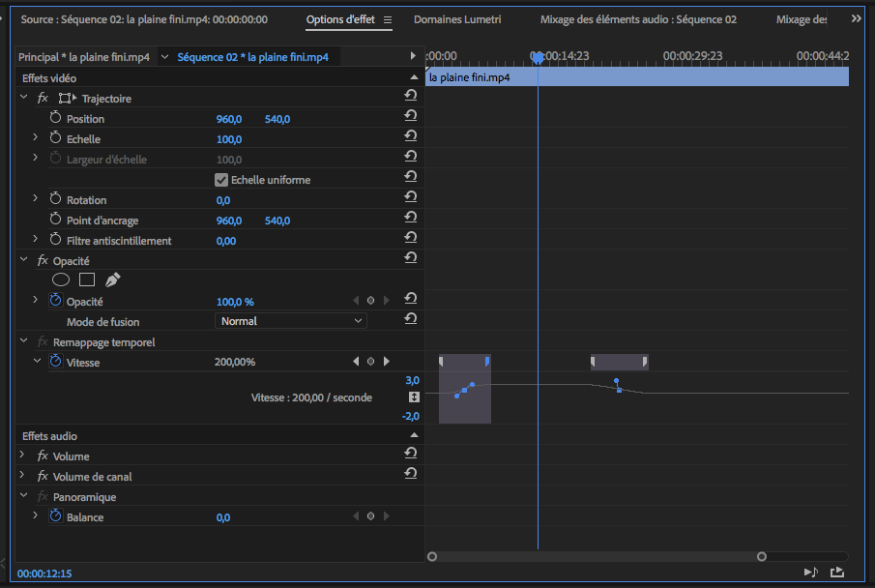Select the la plaine fini.mp4 clip bar
875x588 pixels.
[637, 77]
